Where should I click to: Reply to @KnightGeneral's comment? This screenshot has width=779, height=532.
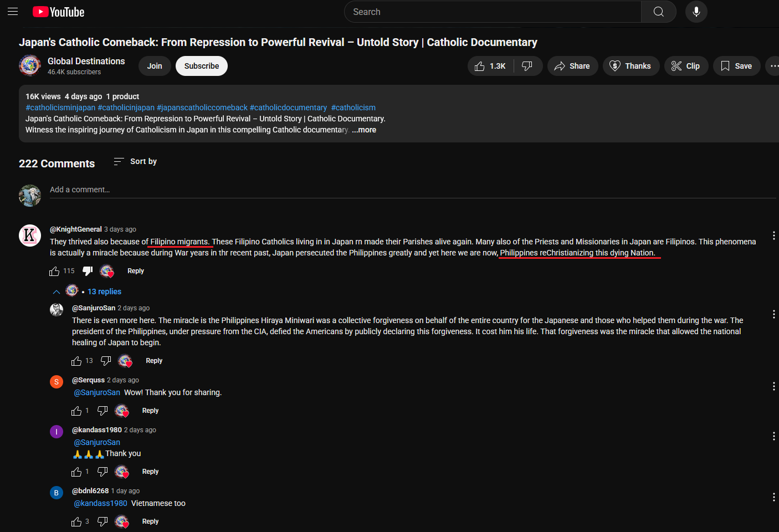pyautogui.click(x=136, y=271)
